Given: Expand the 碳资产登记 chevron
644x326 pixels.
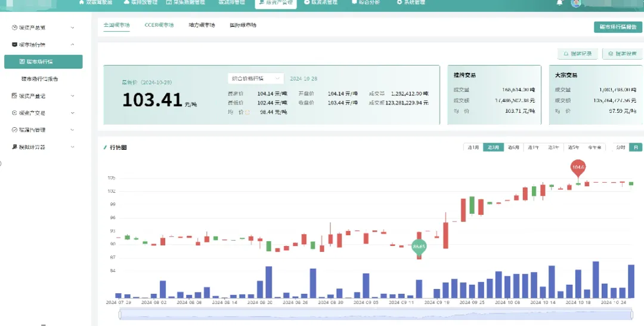Looking at the screenshot, I should tap(72, 96).
